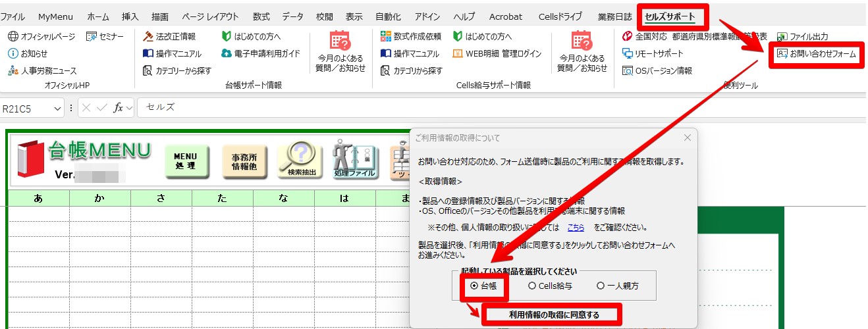Expand the Name Box dropdown
Viewport: 868px width, 329px height.
click(58, 107)
